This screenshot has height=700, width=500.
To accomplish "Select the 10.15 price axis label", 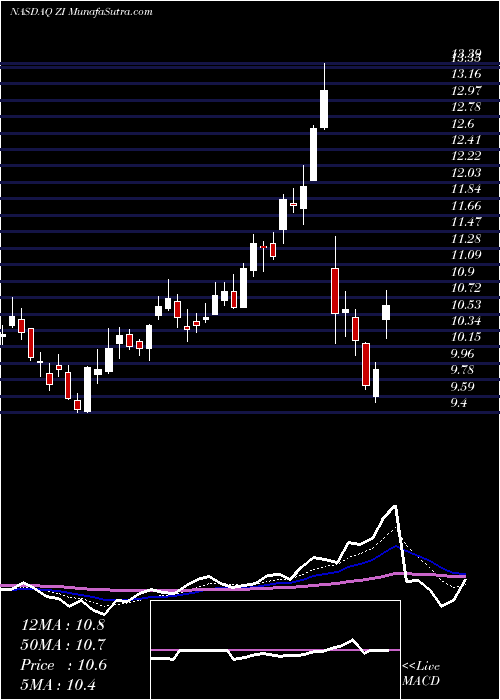I will (x=466, y=337).
